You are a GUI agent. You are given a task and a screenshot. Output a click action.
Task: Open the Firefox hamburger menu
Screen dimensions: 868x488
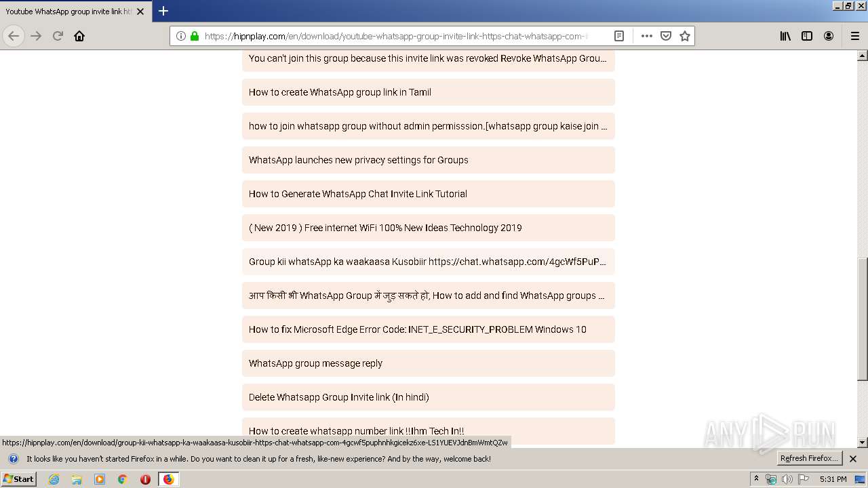(x=854, y=36)
